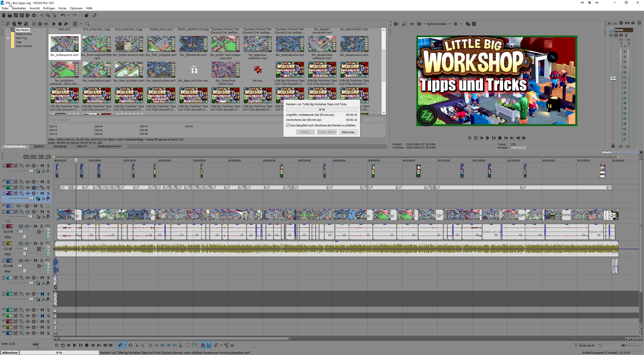The width and height of the screenshot is (644, 355).
Task: Solo video track 1
Action: tap(48, 166)
